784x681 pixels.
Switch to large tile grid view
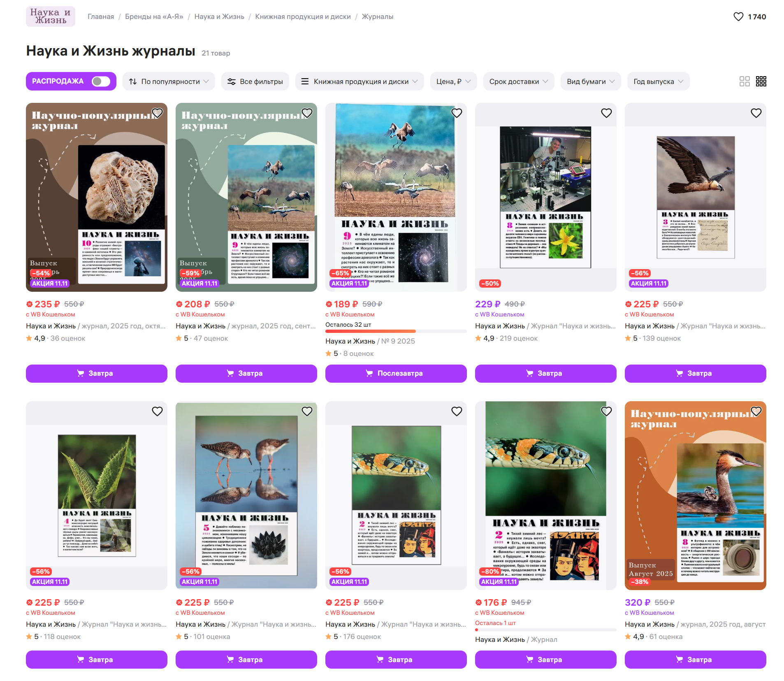(x=744, y=81)
